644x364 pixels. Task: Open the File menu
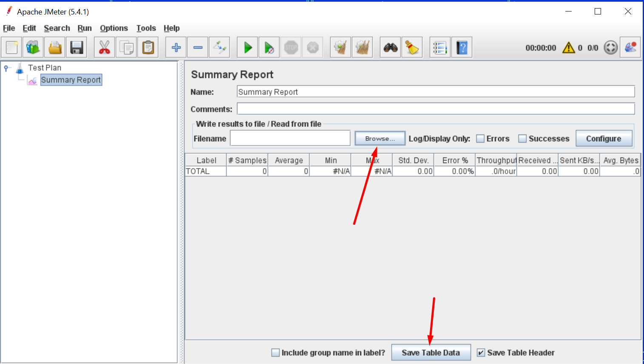(x=9, y=28)
